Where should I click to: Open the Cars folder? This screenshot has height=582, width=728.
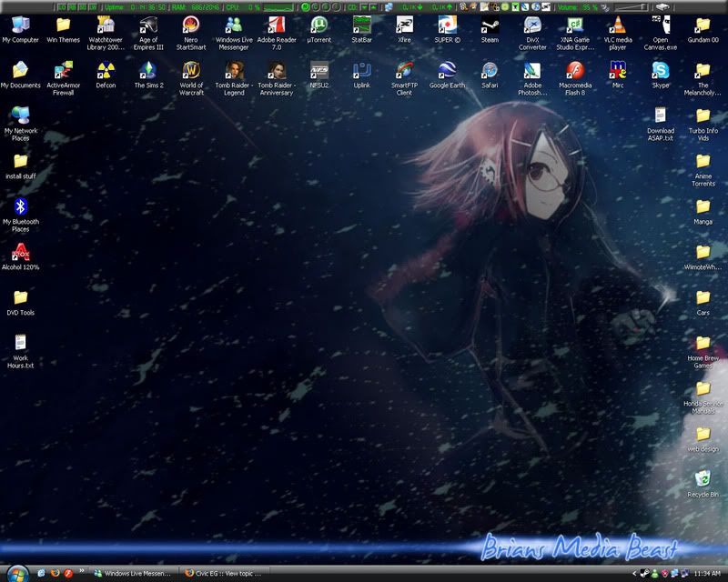[703, 303]
